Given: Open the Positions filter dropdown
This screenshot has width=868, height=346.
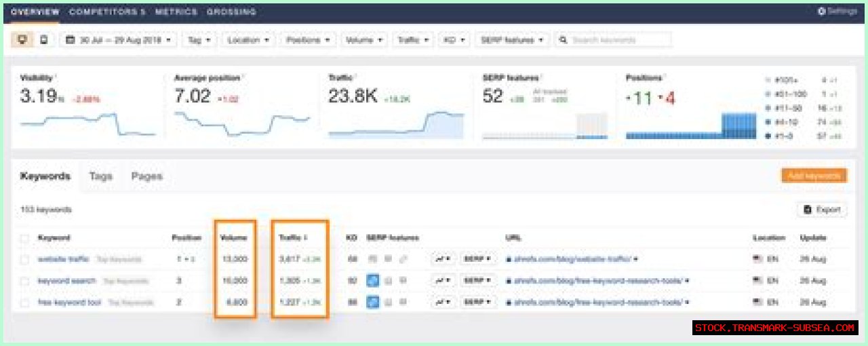Looking at the screenshot, I should click(x=308, y=40).
